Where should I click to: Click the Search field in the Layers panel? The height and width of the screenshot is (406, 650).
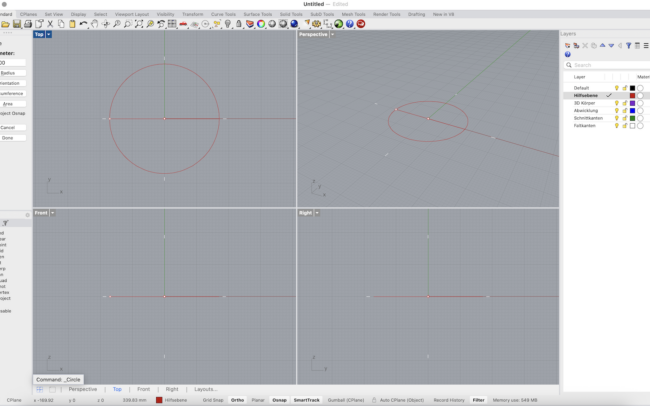606,65
